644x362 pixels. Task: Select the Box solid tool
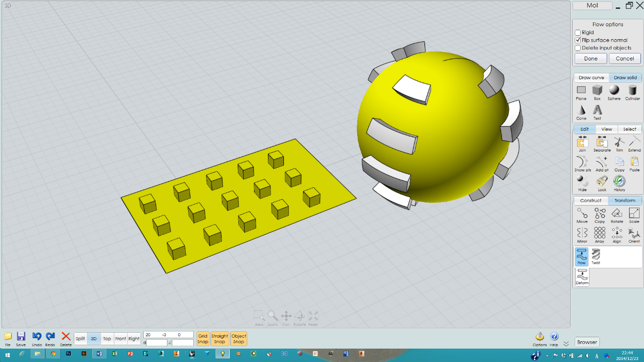[597, 92]
